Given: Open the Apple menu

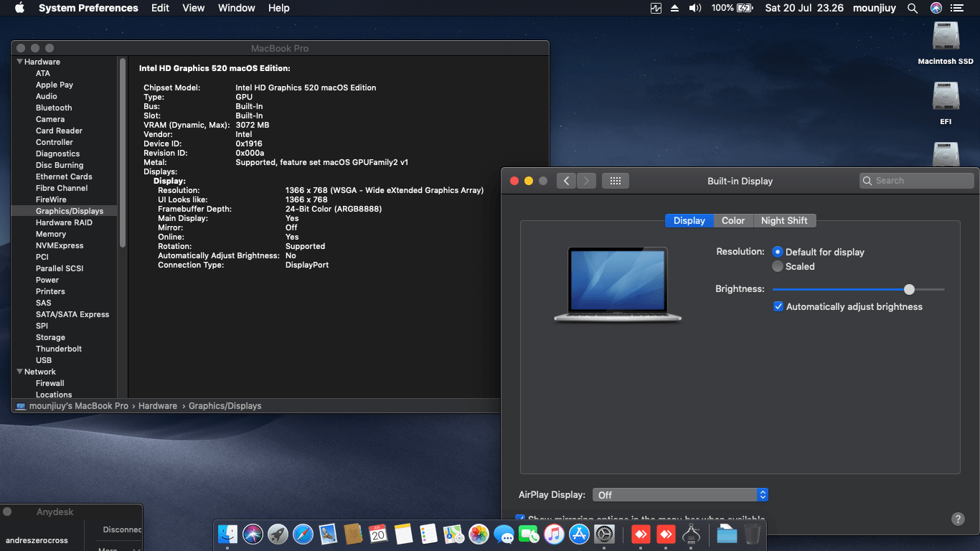Looking at the screenshot, I should pyautogui.click(x=19, y=8).
